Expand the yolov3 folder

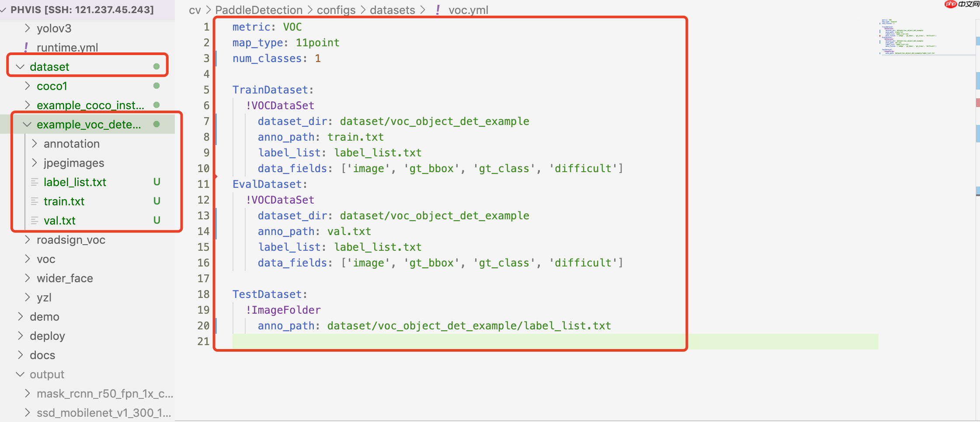tap(28, 28)
